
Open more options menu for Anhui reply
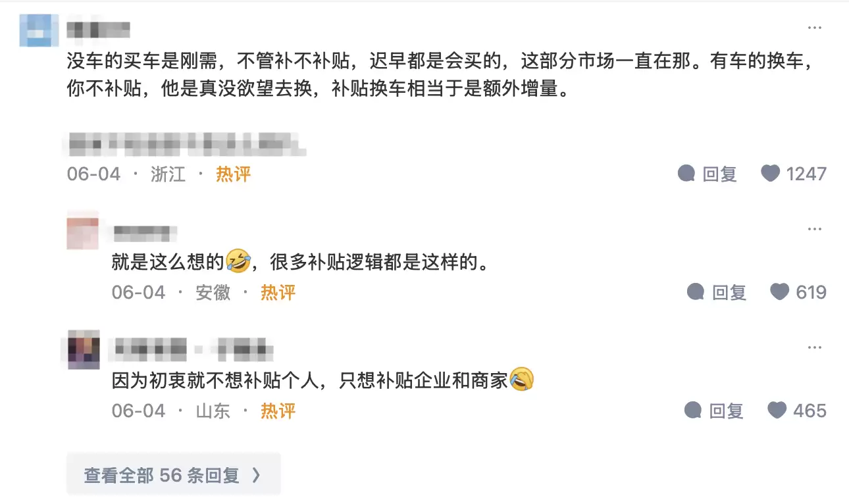tap(815, 229)
